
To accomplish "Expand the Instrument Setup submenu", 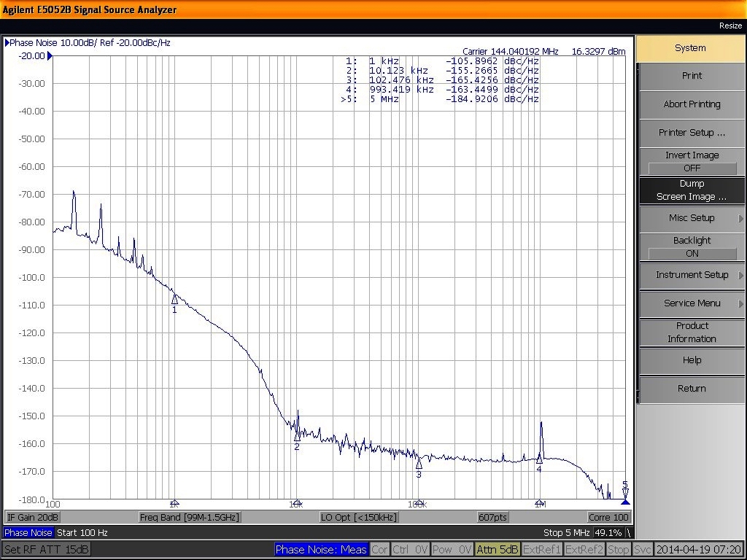I will 692,275.
